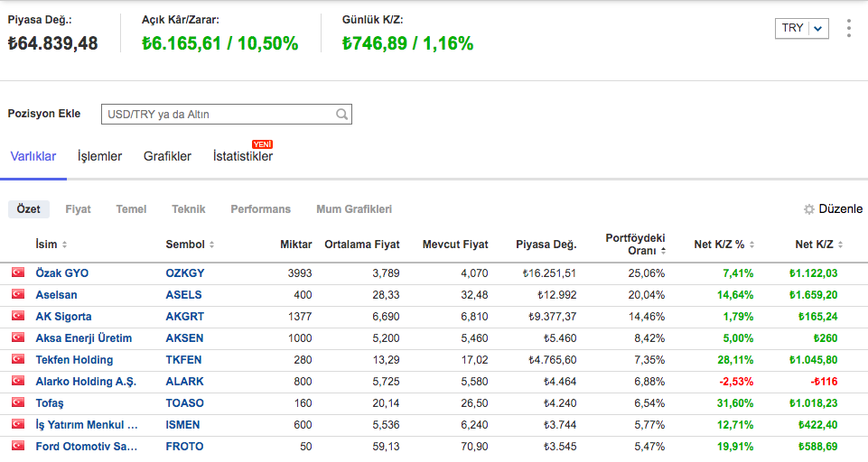This screenshot has width=868, height=462.
Task: Open the Grafikler tab
Action: click(x=167, y=156)
